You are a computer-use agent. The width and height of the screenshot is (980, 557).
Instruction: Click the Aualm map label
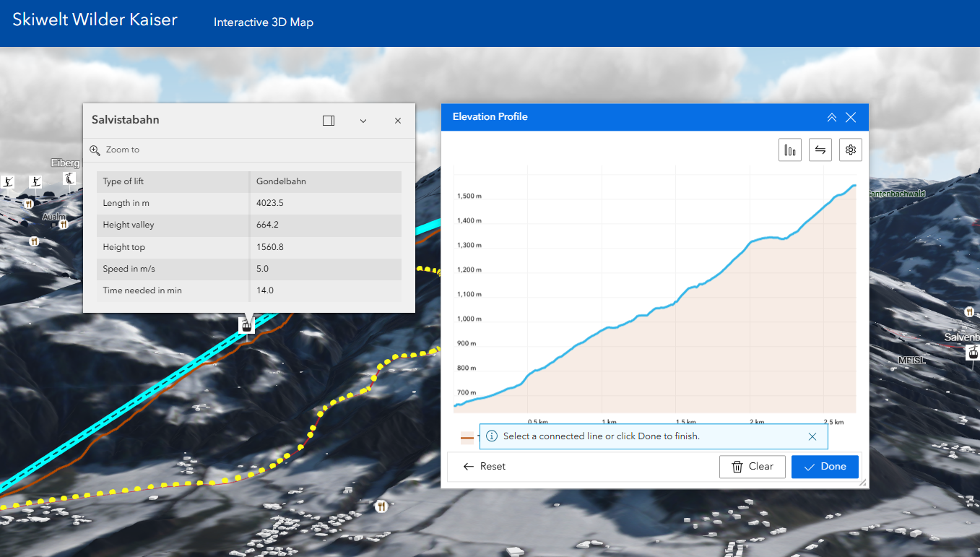point(54,217)
